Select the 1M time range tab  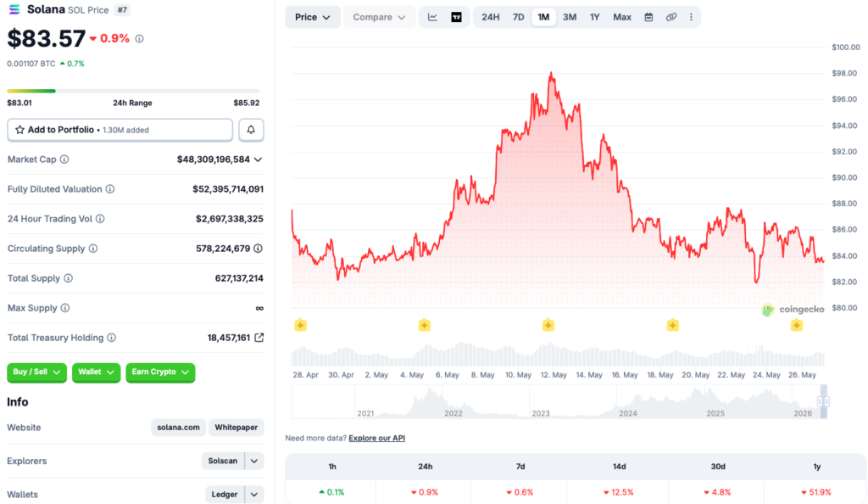(x=543, y=17)
